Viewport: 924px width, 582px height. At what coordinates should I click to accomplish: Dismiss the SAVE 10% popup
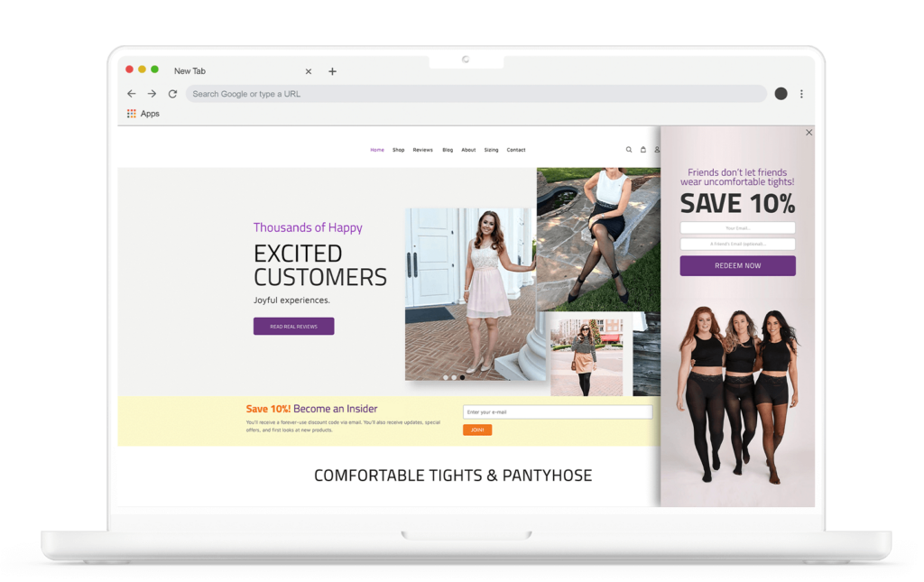click(x=808, y=132)
